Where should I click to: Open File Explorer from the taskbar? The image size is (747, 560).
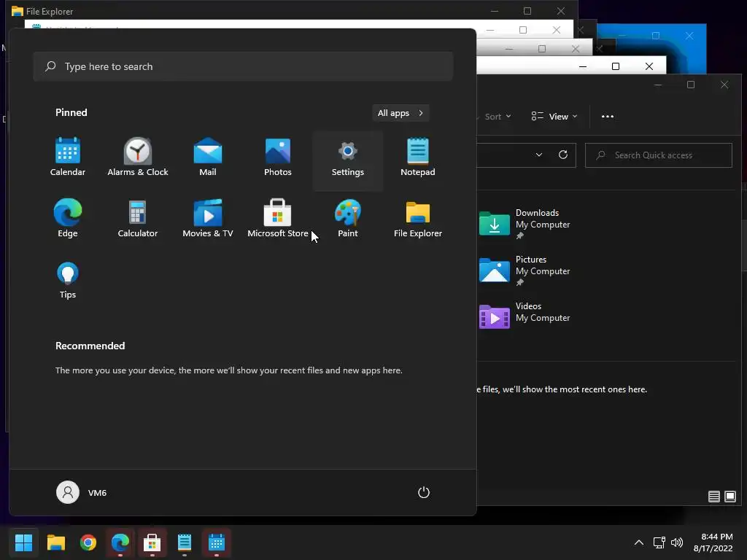pyautogui.click(x=55, y=542)
